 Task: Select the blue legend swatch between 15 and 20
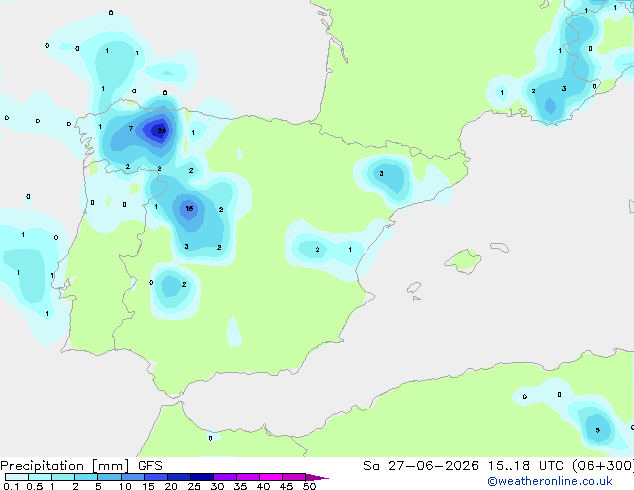pyautogui.click(x=156, y=477)
